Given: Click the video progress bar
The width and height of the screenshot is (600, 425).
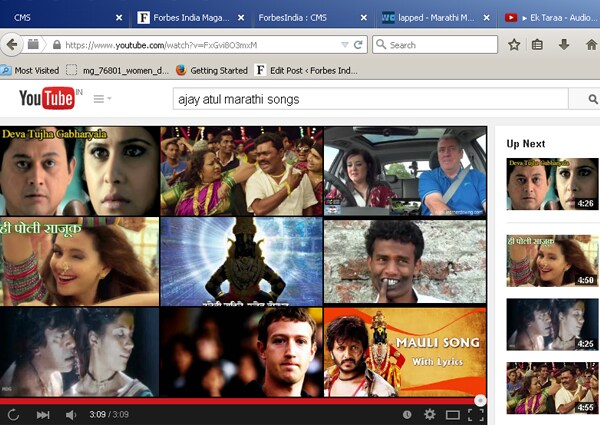Looking at the screenshot, I should tap(240, 400).
